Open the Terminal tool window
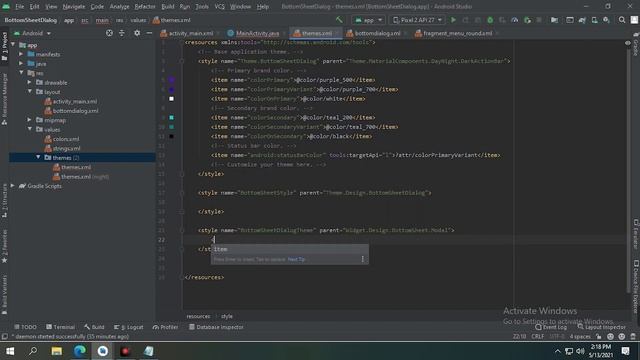Image resolution: width=640 pixels, height=360 pixels. point(60,327)
